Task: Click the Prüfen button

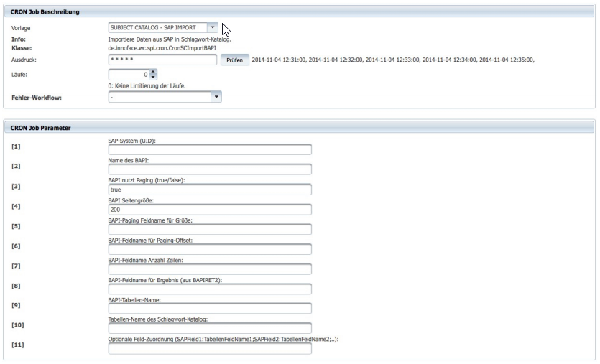Action: tap(234, 60)
